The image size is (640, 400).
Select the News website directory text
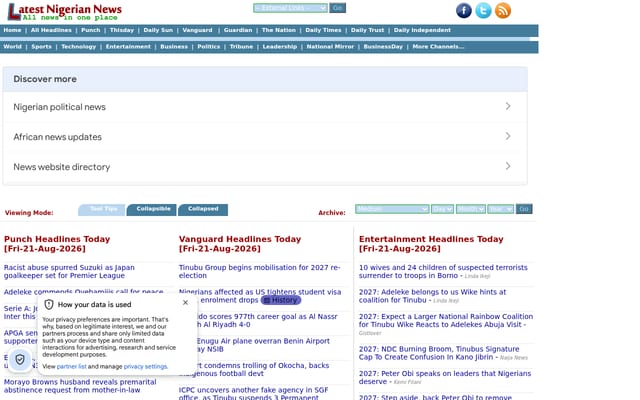tap(62, 167)
